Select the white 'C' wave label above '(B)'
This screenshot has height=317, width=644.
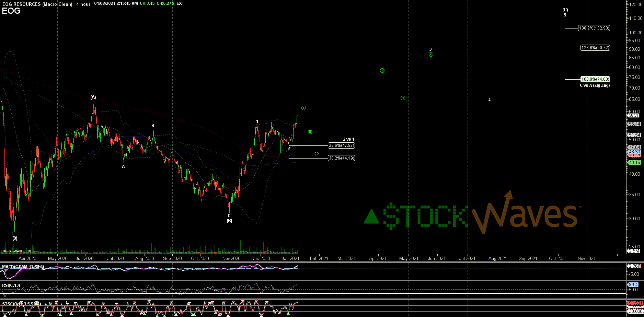point(229,216)
